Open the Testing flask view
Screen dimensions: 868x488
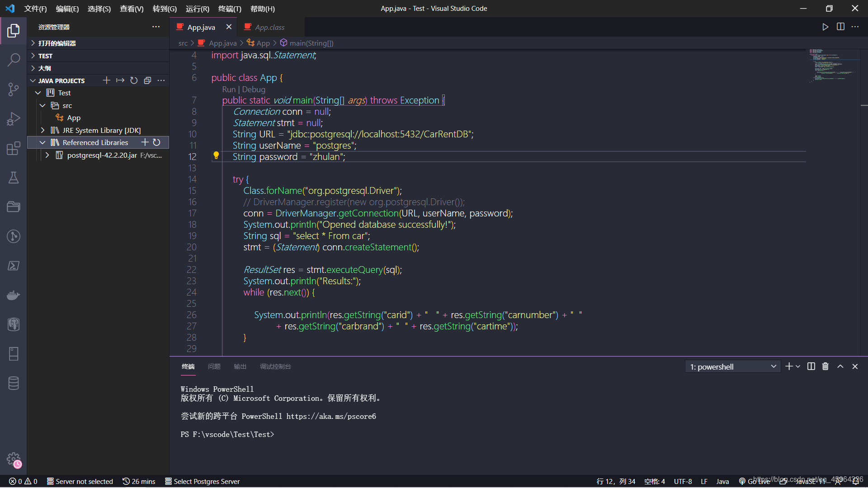[x=14, y=178]
